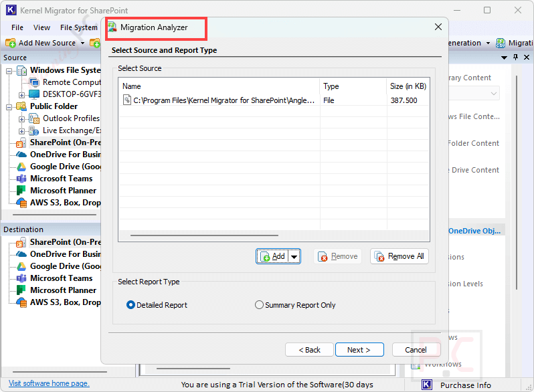Click the OneDrive Obj... entry in right panel
The image size is (534, 392).
[x=474, y=231]
